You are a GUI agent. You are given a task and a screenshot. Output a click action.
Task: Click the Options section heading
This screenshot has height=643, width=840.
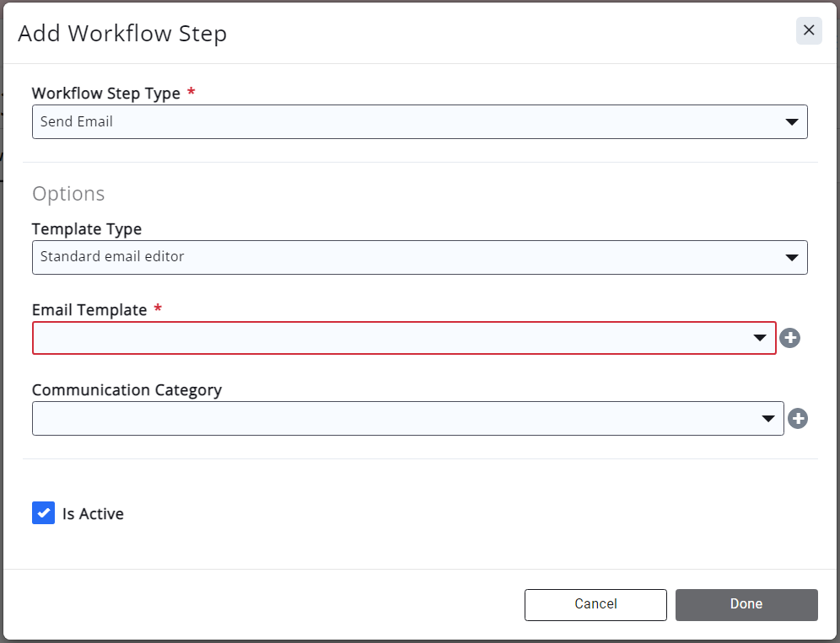68,194
